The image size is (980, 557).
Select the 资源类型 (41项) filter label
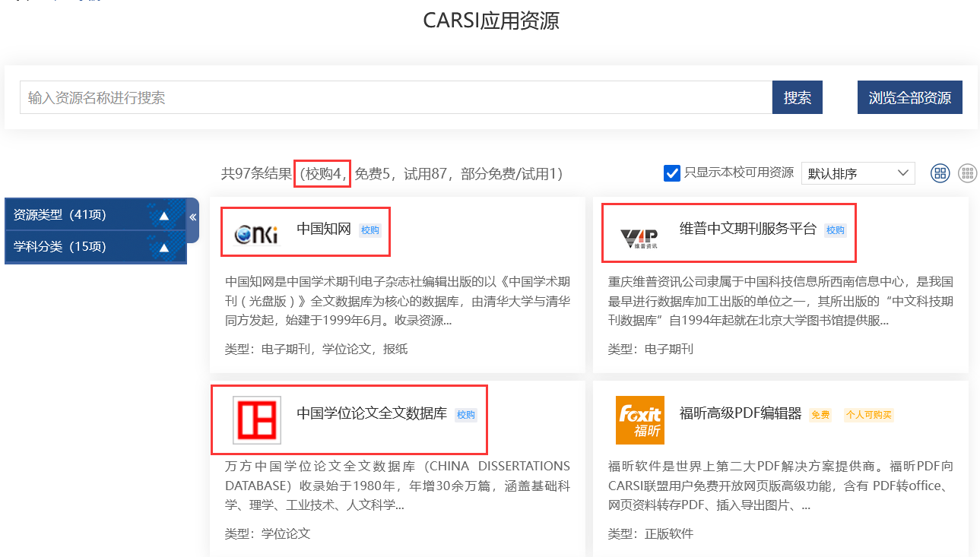60,215
